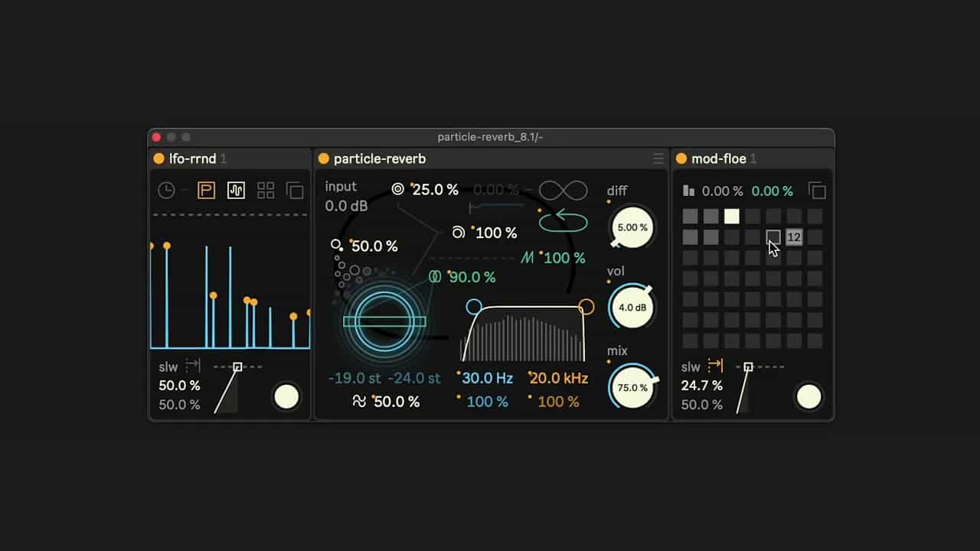This screenshot has width=980, height=551.
Task: Close the particle-reverb window with red button
Action: (157, 137)
